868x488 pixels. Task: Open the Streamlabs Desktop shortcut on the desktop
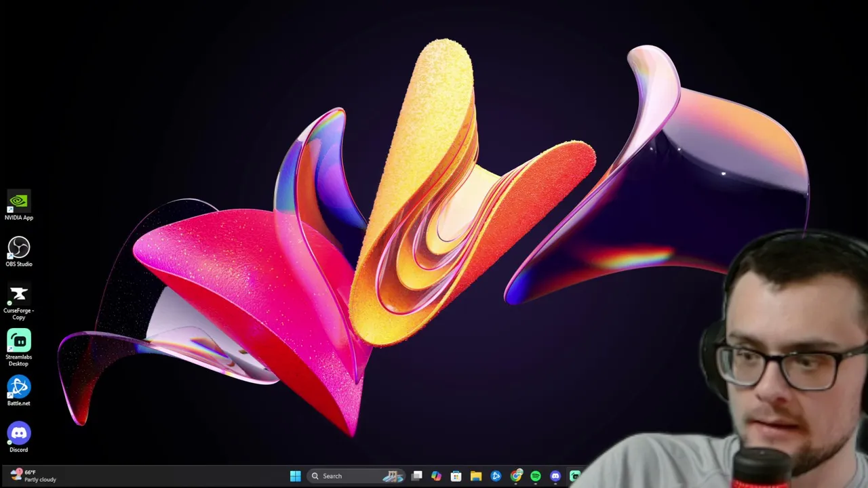pyautogui.click(x=18, y=348)
